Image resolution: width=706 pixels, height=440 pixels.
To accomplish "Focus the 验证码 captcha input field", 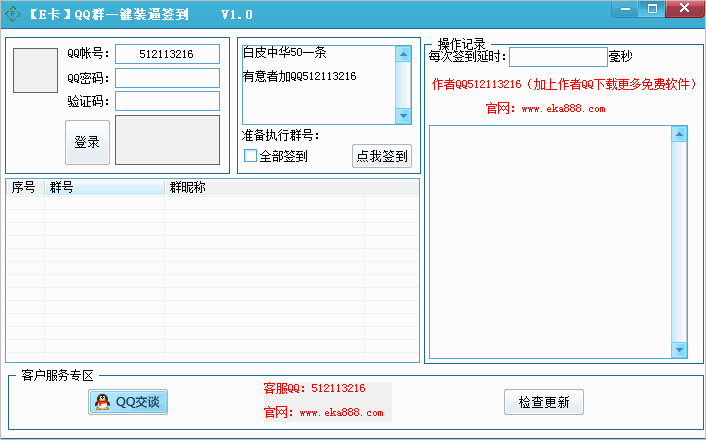I will [x=167, y=101].
